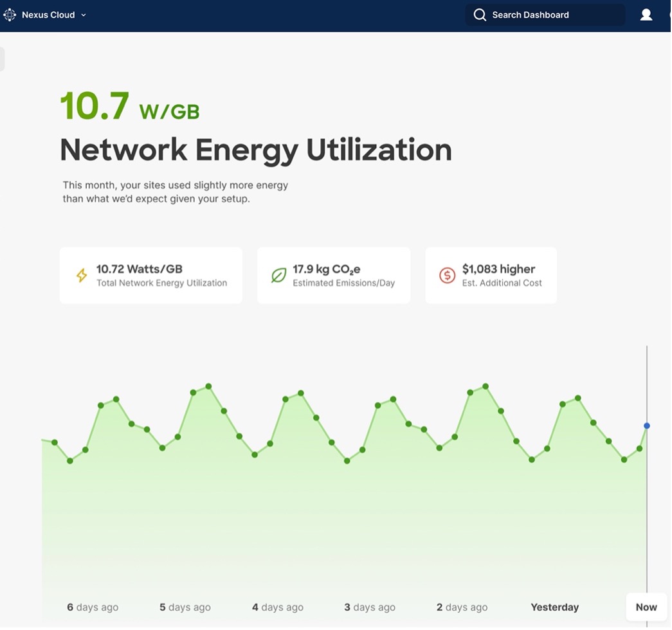Choose 4 days ago on timeline
The image size is (672, 630).
click(x=278, y=607)
